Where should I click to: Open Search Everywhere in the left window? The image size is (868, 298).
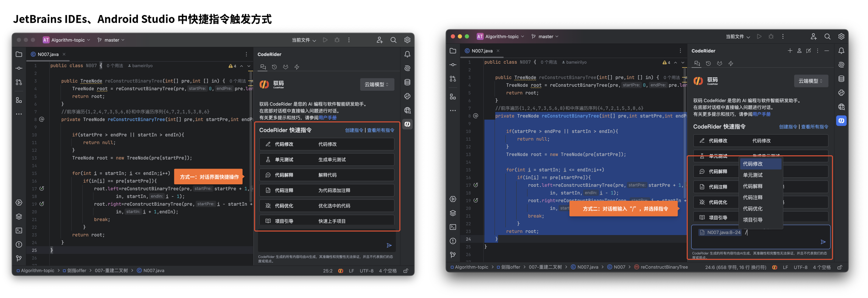tap(393, 40)
